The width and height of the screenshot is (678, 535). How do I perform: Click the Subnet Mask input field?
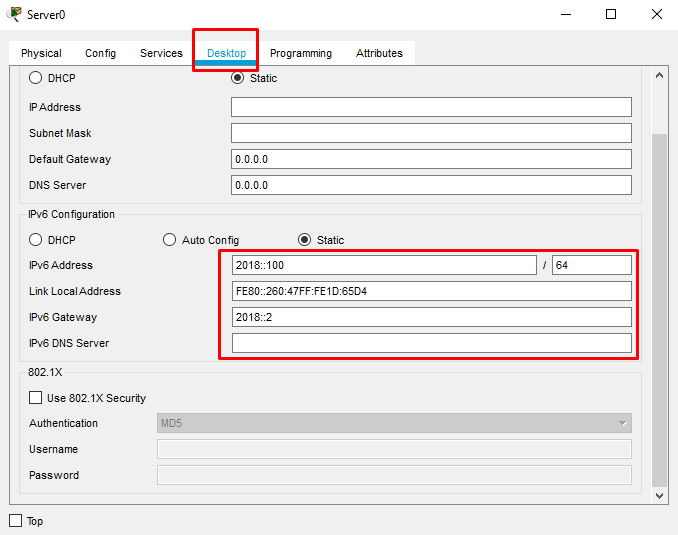pyautogui.click(x=431, y=133)
